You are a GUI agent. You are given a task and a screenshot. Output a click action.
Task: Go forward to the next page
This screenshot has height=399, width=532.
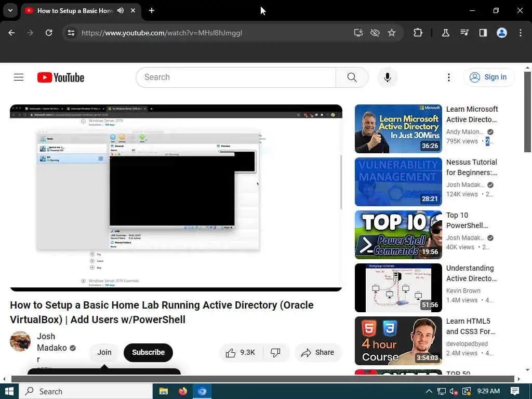point(30,33)
